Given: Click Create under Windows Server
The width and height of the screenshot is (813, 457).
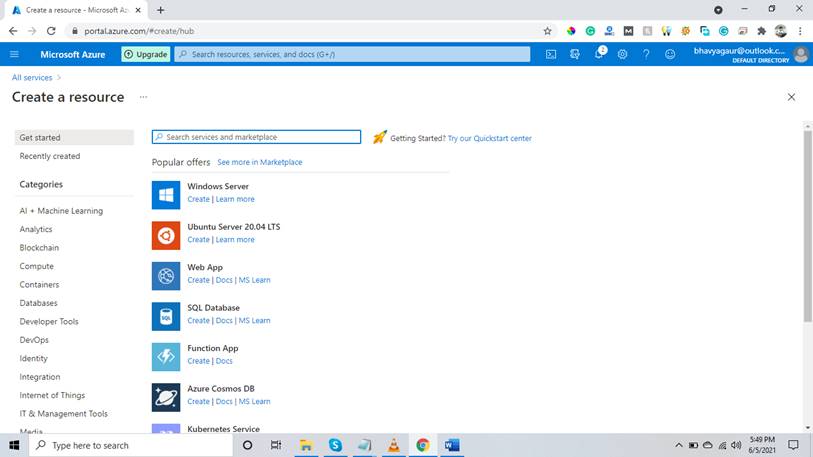Looking at the screenshot, I should click(199, 199).
